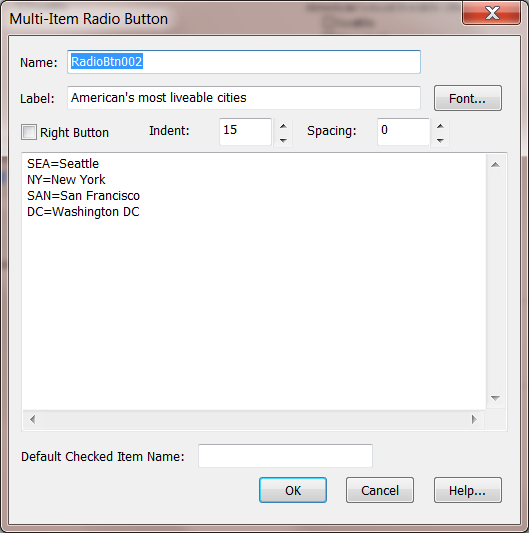Viewport: 529px width, 533px height.
Task: Open Help for this dialog
Action: pyautogui.click(x=467, y=490)
